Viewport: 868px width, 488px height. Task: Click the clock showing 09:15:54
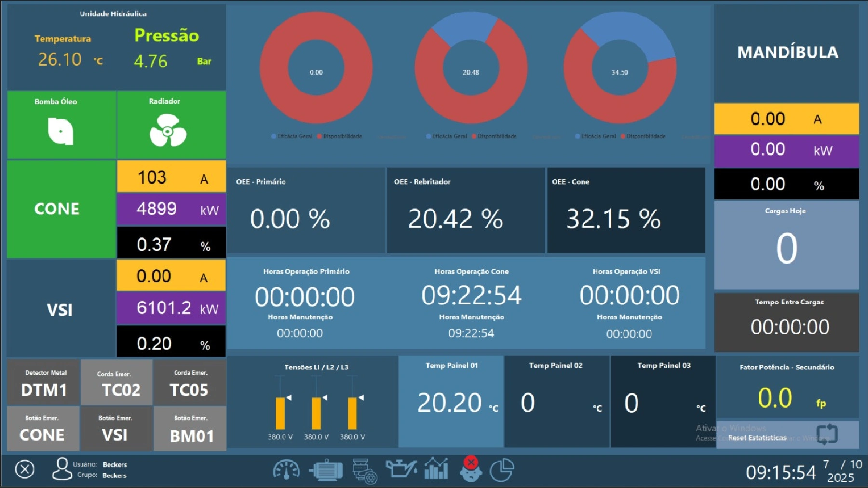point(781,473)
